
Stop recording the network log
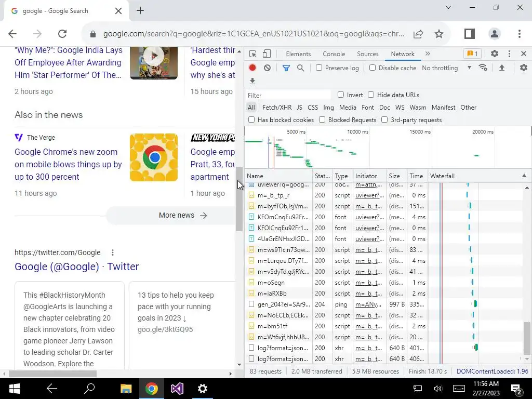(x=252, y=68)
